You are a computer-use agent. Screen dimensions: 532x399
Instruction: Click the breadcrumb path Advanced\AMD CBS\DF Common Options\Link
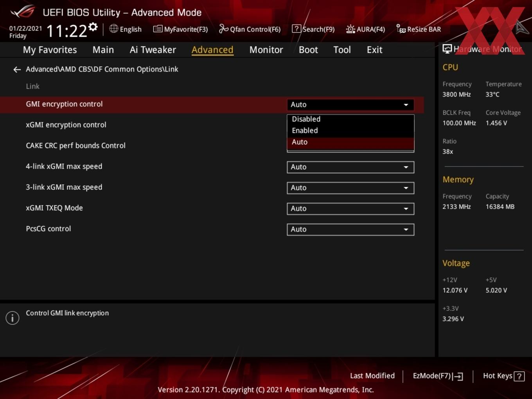pos(102,69)
